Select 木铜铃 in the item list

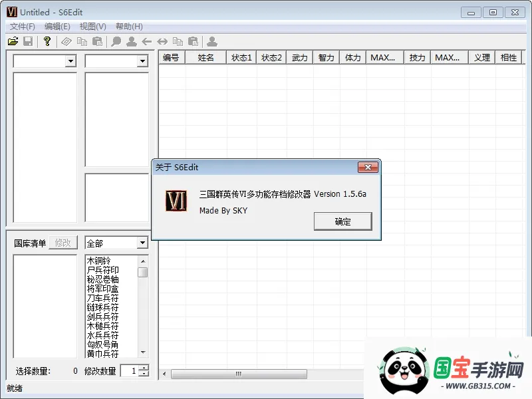click(x=100, y=260)
